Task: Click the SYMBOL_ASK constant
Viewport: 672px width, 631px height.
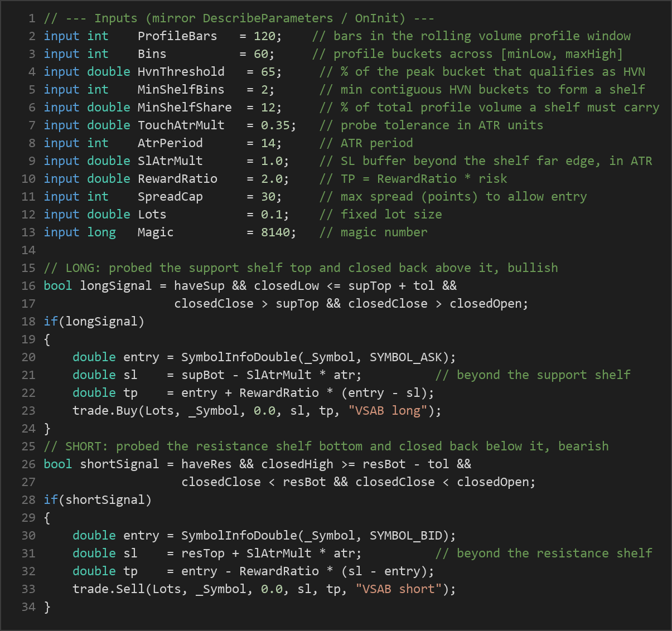Action: (406, 357)
